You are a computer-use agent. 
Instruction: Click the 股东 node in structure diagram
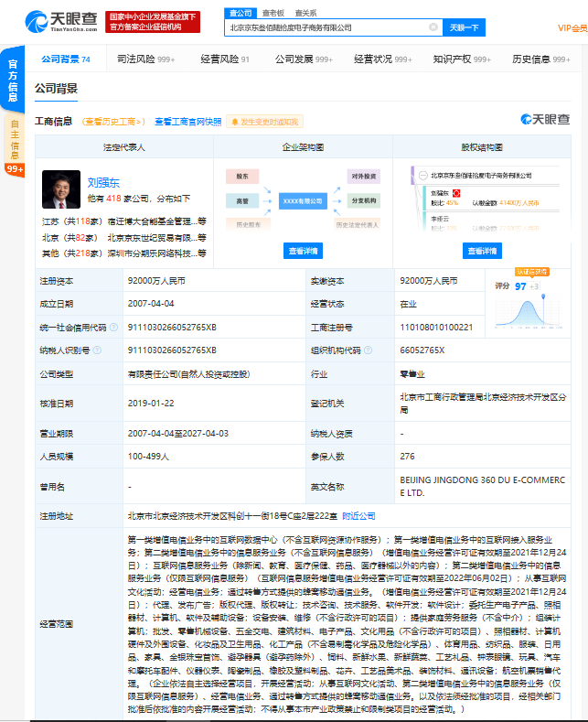click(x=242, y=177)
